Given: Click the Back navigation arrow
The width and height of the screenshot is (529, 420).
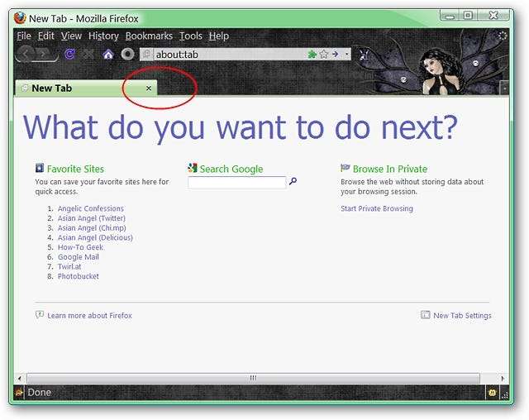Looking at the screenshot, I should coord(25,54).
